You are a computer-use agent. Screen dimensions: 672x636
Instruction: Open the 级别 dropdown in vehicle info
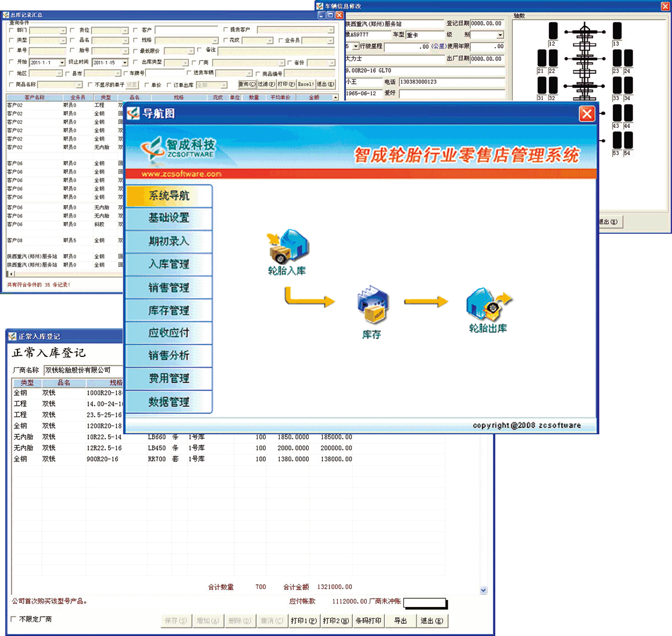coord(500,35)
